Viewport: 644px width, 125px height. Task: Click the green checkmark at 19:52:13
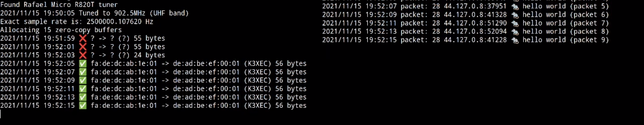click(83, 97)
